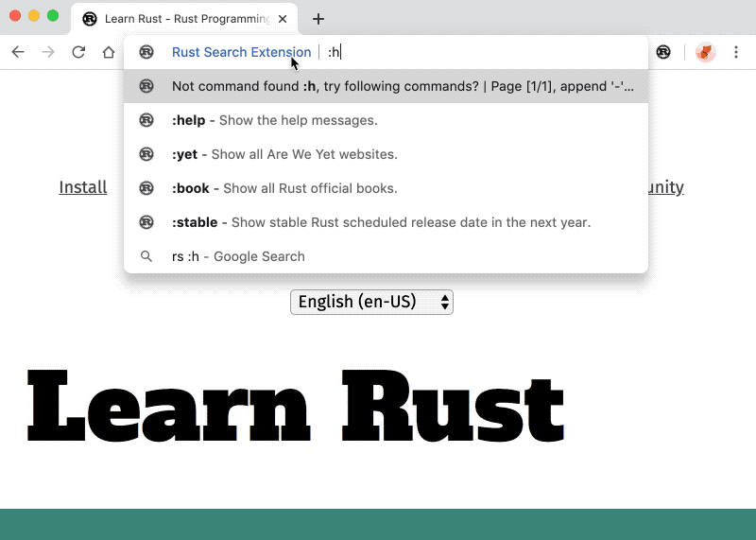
Task: Click the Rust icon beside :yet
Action: 146,154
